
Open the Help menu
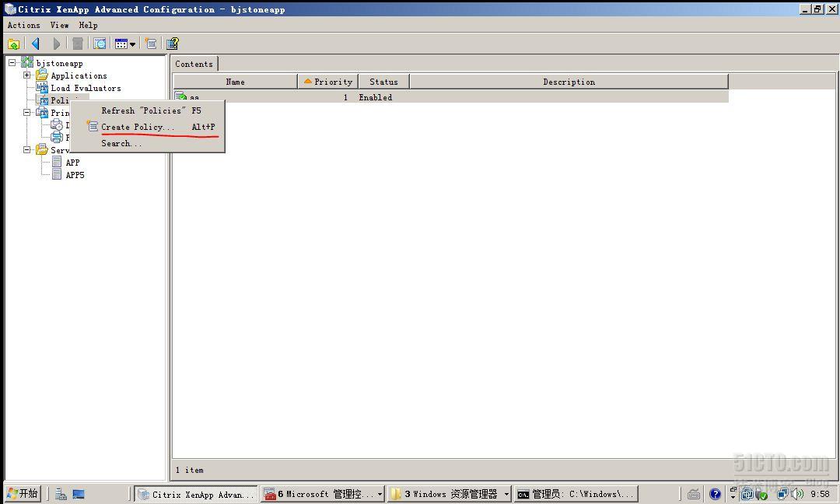tap(89, 25)
